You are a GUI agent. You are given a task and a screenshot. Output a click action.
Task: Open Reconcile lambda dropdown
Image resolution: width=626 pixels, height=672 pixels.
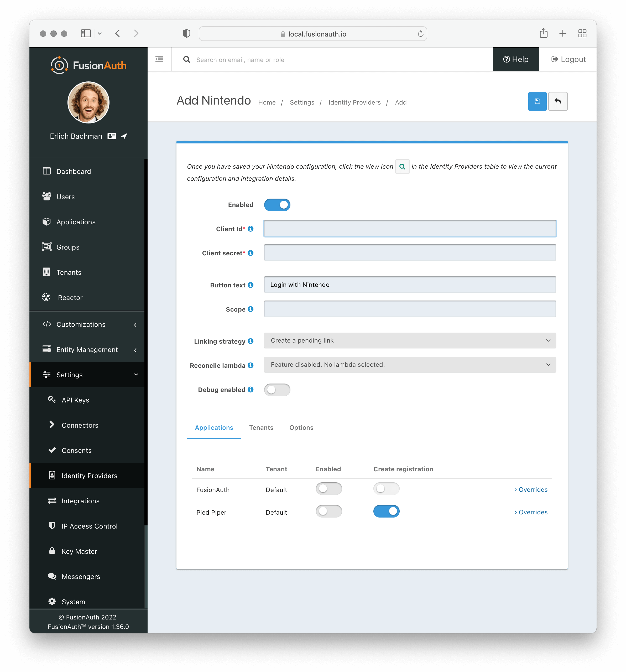[x=410, y=364]
